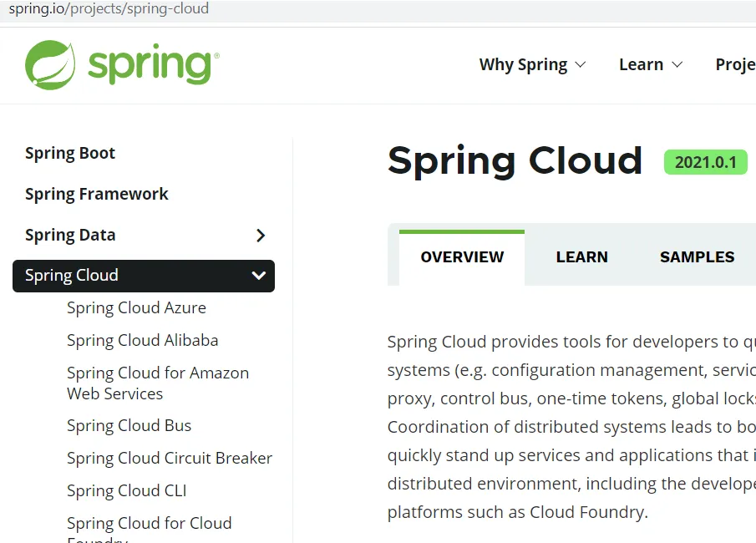Screen dimensions: 756x543
Task: Click the Spring Cloud page heading
Action: [515, 161]
